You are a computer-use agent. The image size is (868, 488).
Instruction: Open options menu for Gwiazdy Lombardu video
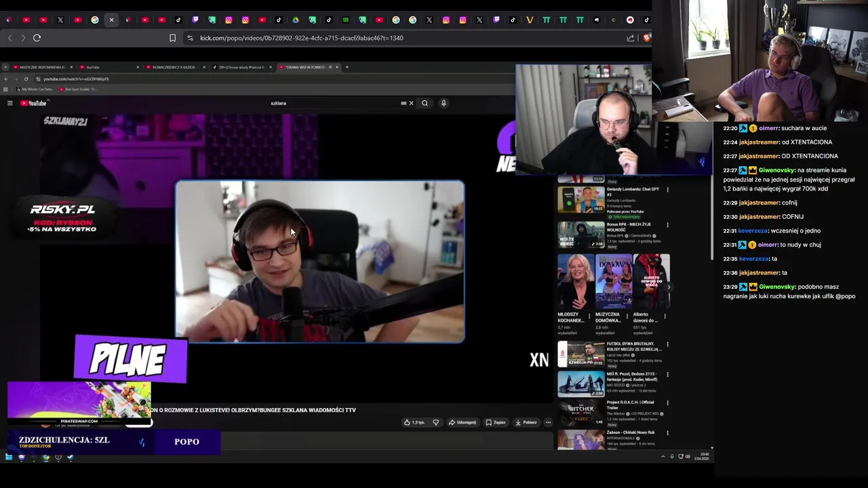pyautogui.click(x=667, y=190)
